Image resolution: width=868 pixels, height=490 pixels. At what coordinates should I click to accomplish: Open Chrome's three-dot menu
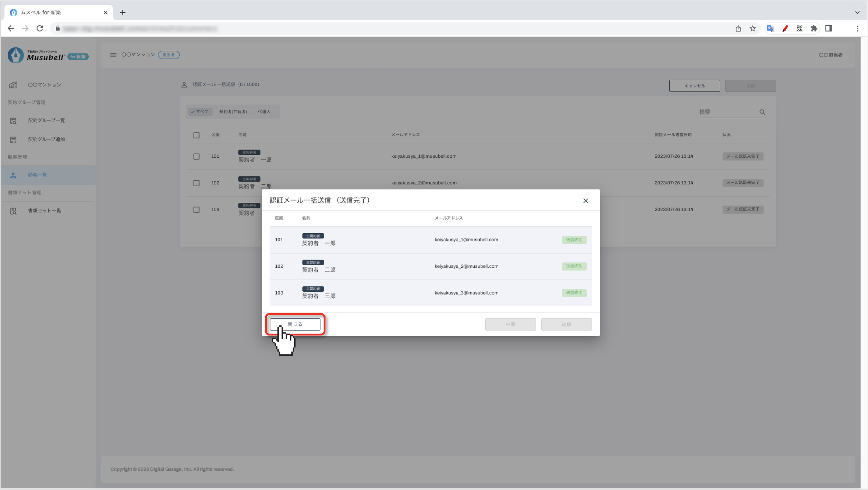(857, 29)
